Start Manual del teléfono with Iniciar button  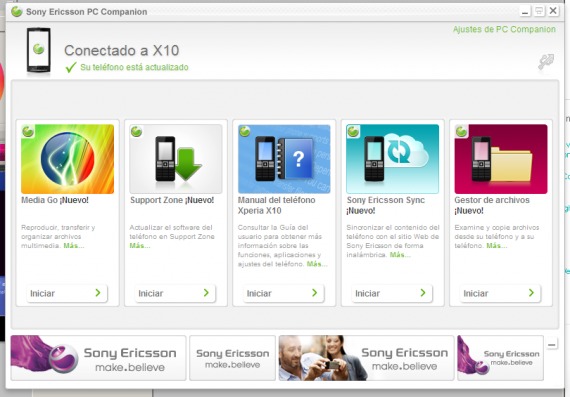click(x=284, y=293)
